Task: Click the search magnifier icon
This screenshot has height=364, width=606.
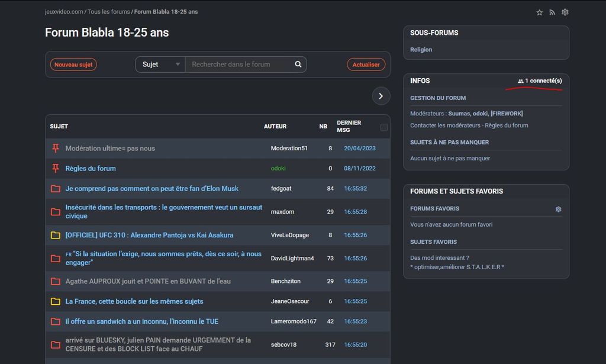Action: [x=298, y=65]
